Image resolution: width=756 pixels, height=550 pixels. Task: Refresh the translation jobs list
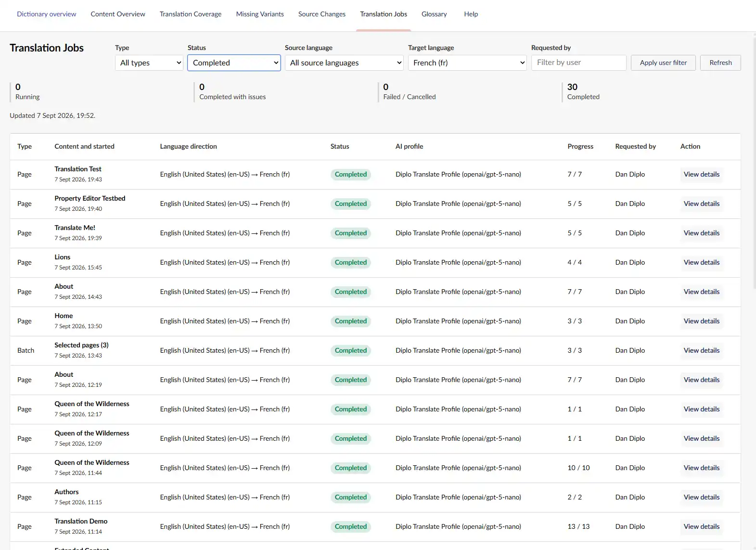(x=720, y=63)
